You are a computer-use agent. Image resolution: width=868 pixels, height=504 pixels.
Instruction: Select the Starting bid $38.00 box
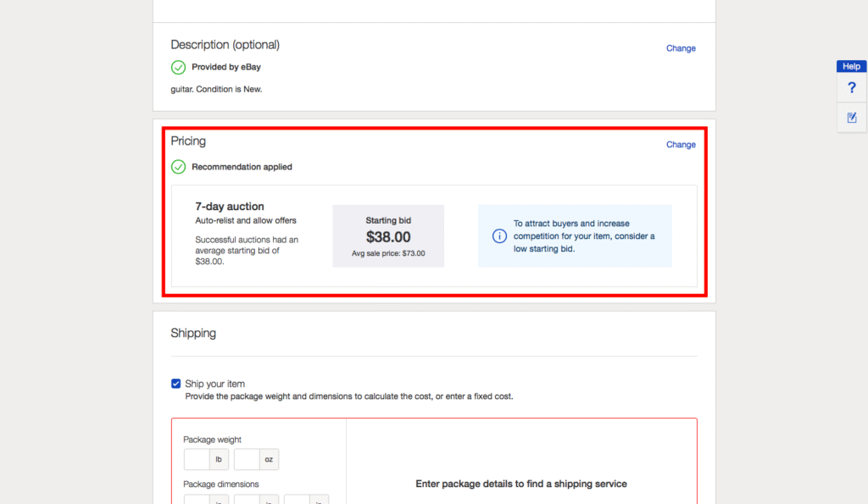[x=388, y=236]
